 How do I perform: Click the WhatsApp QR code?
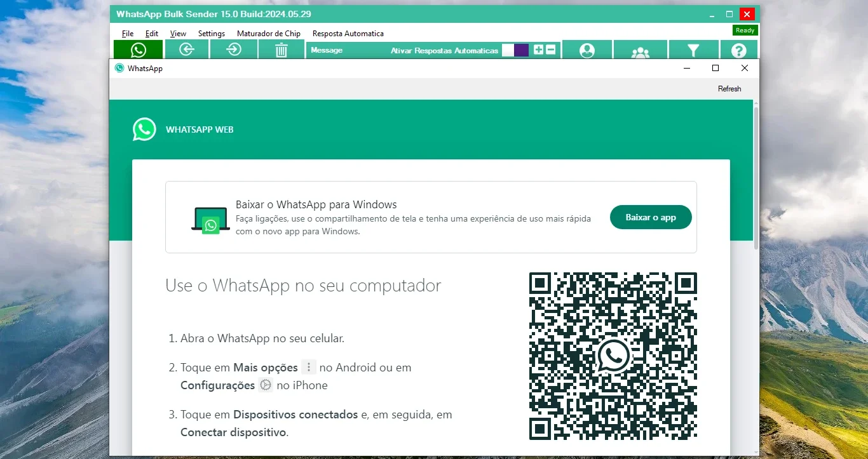coord(613,356)
